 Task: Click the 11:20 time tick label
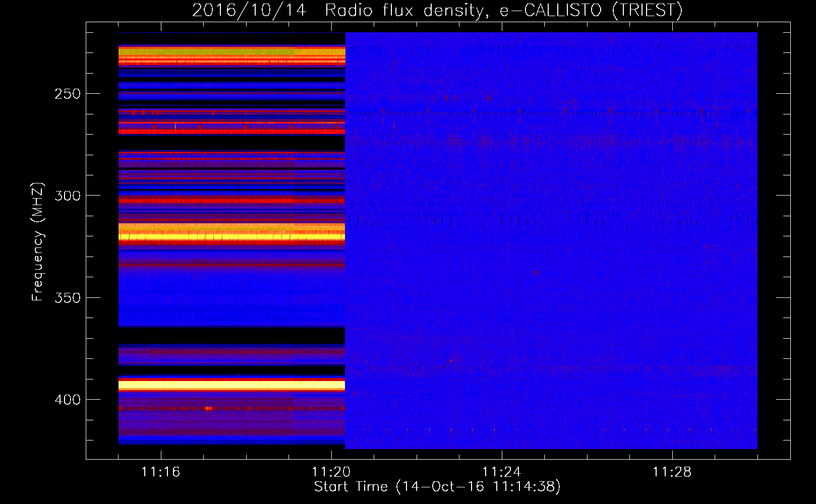[x=331, y=472]
